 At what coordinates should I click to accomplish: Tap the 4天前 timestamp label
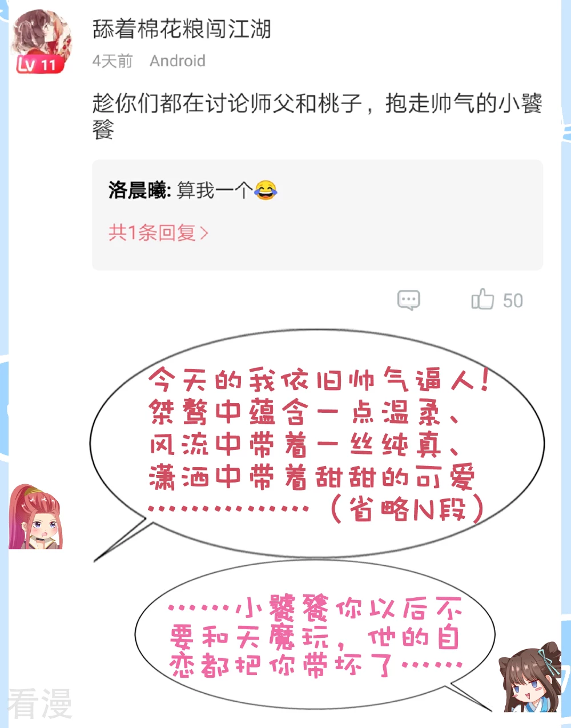pyautogui.click(x=112, y=61)
